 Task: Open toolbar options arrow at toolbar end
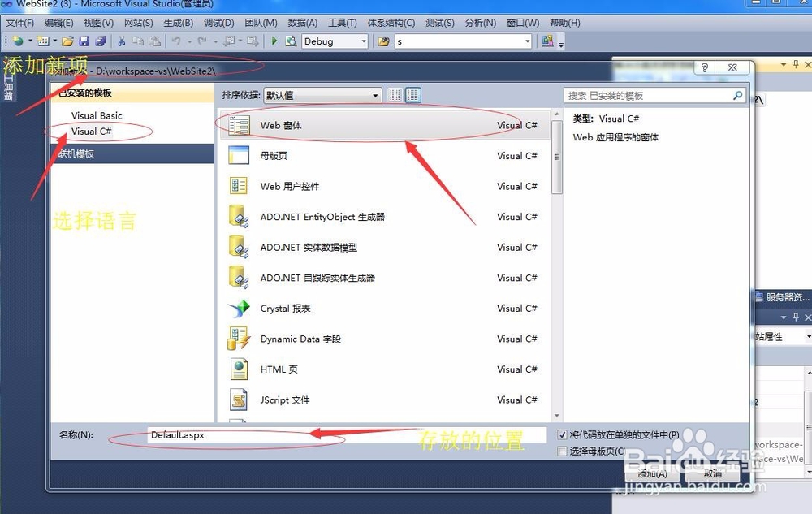561,44
